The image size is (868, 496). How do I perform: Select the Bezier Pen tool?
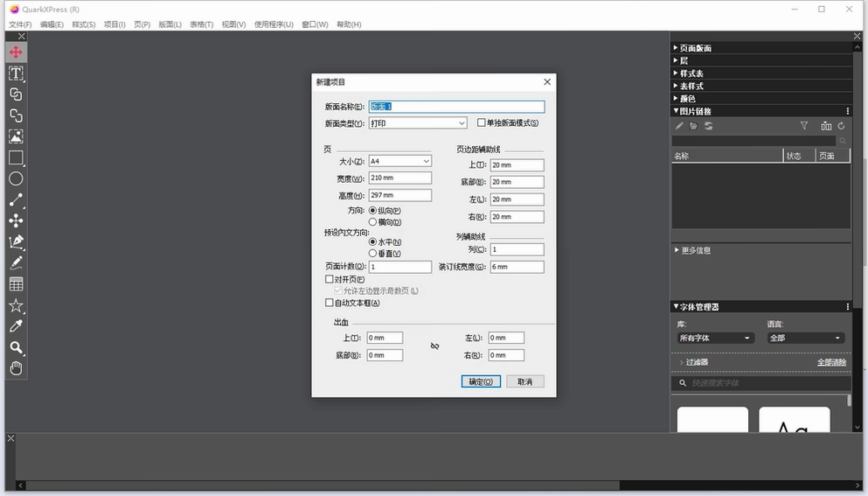[x=16, y=241]
